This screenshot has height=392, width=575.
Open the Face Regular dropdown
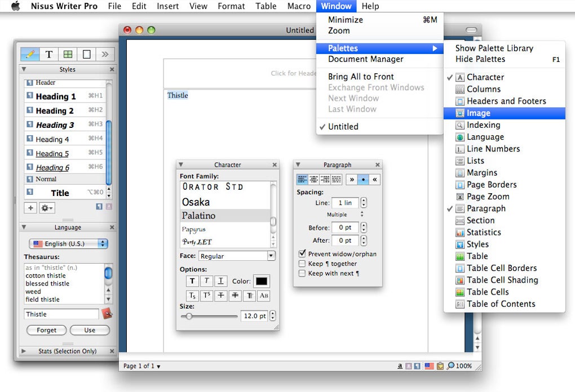pos(237,256)
